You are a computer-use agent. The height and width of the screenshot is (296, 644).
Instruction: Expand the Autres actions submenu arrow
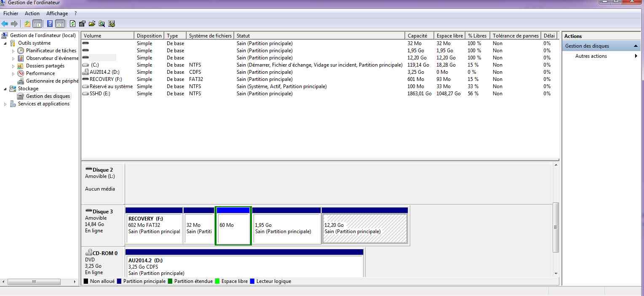pyautogui.click(x=636, y=56)
